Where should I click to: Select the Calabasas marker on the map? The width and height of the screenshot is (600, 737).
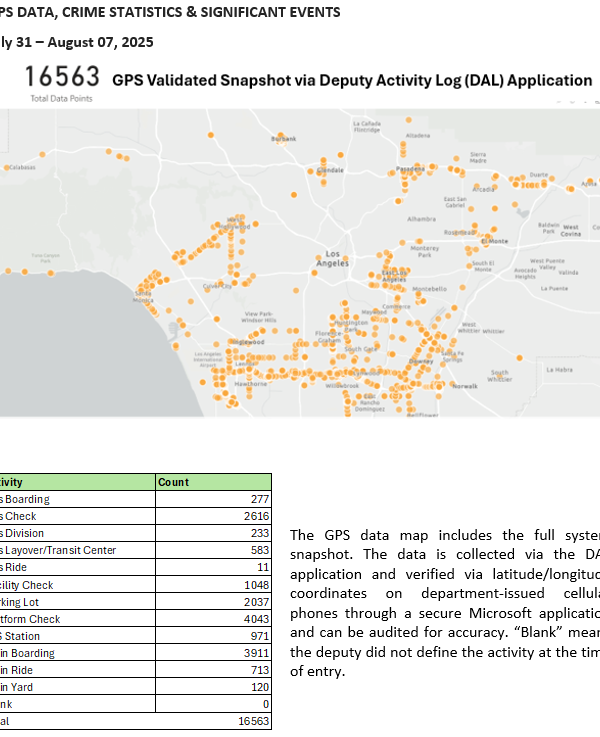coord(20,169)
